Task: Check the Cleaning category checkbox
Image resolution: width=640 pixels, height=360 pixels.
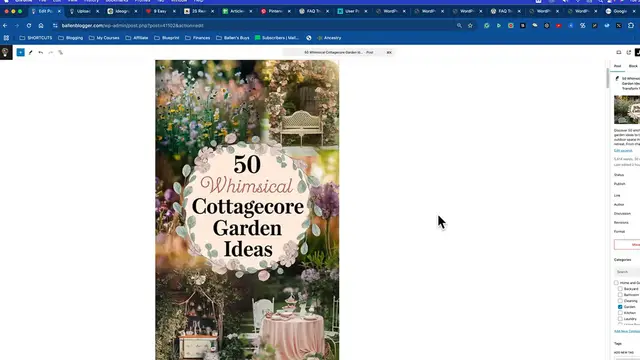Action: pos(620,301)
